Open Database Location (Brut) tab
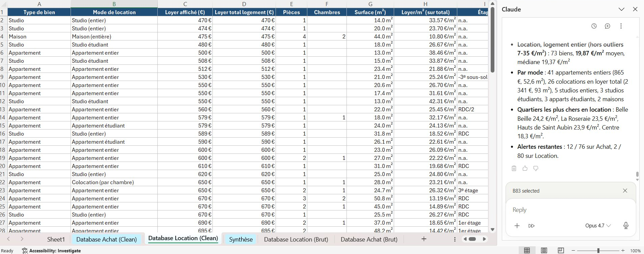 pyautogui.click(x=296, y=239)
